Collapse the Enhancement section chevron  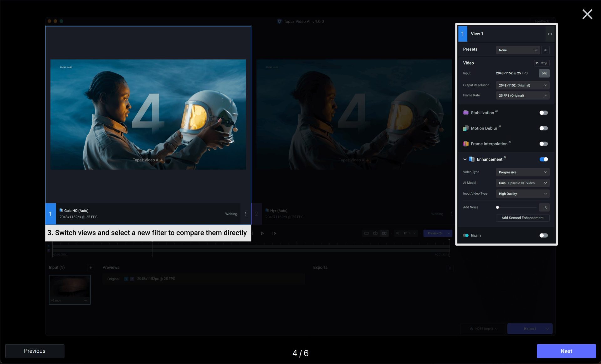pyautogui.click(x=465, y=159)
